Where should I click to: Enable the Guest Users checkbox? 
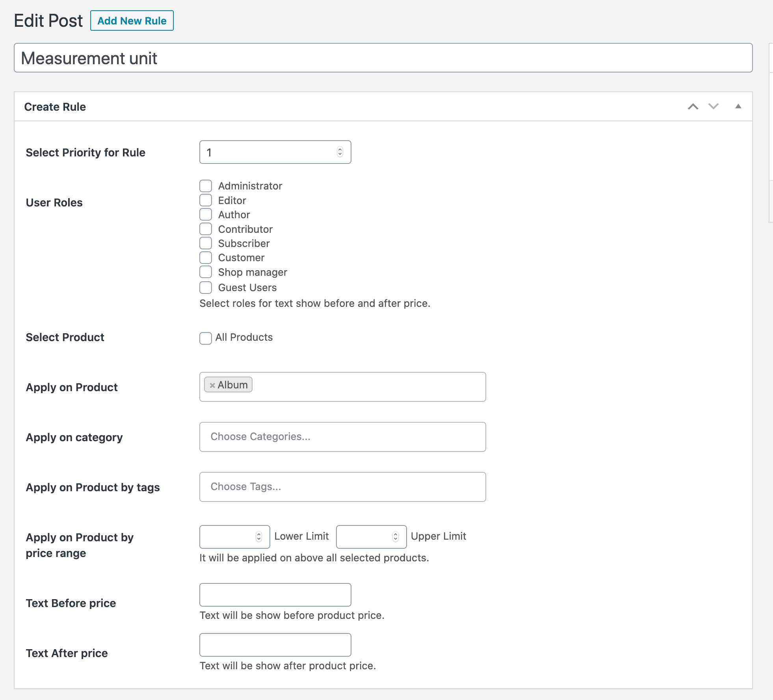click(206, 288)
